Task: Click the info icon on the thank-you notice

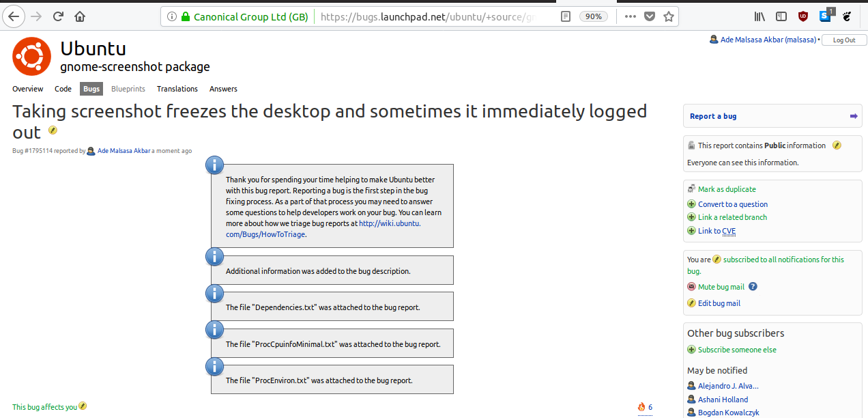Action: (215, 164)
